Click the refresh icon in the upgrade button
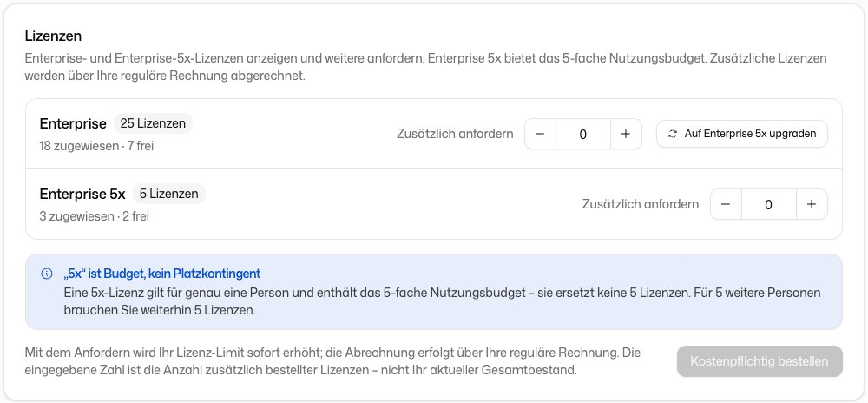 click(673, 134)
